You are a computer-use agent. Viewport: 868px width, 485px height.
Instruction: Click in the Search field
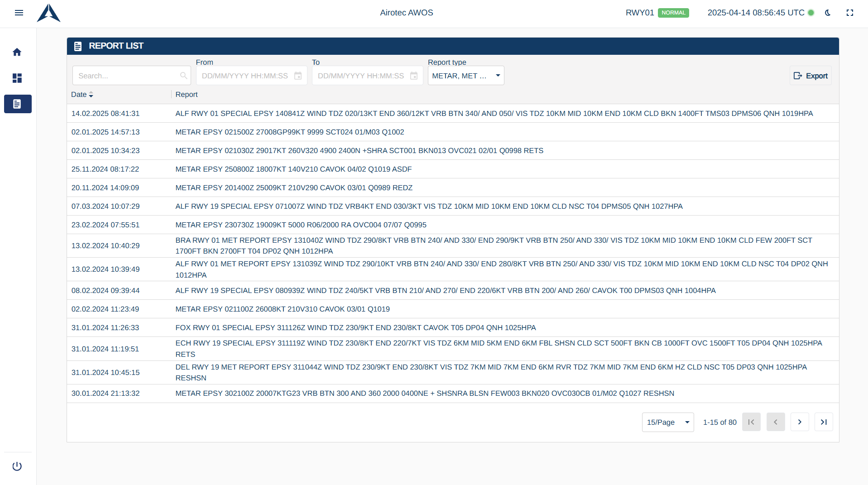click(127, 76)
